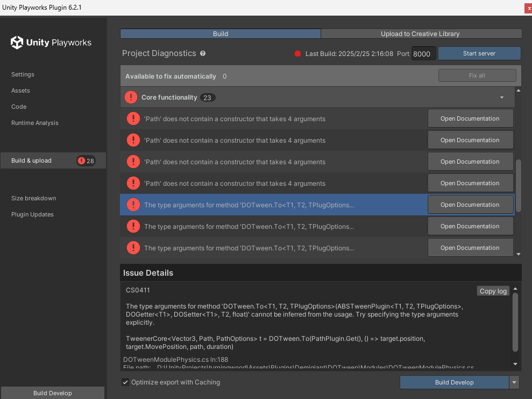
Task: Click the exclamation icon on the selected DOTween issue
Action: 133,205
